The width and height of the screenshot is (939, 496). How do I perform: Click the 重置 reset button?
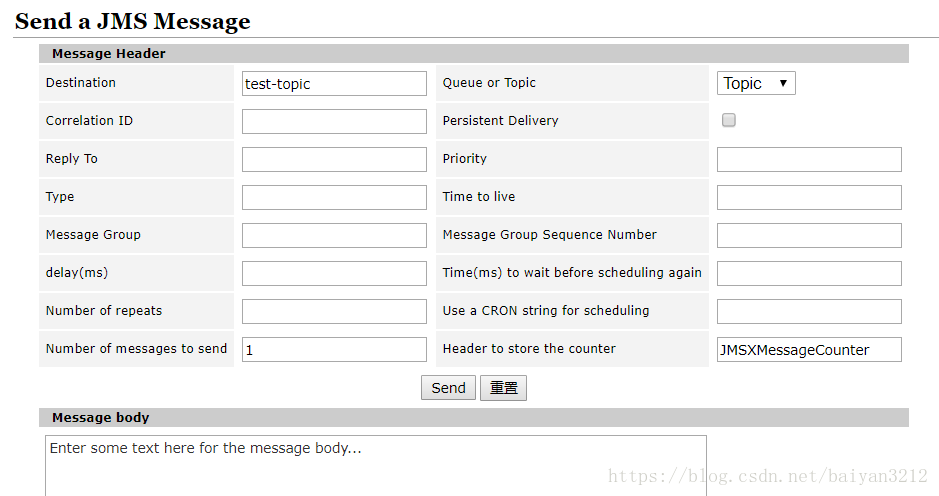click(503, 388)
